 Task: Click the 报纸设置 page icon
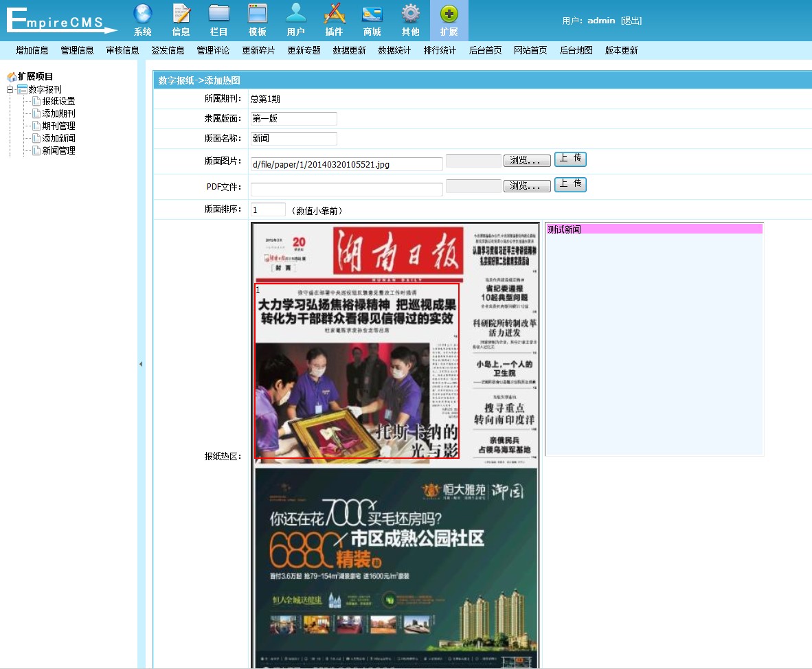(36, 101)
